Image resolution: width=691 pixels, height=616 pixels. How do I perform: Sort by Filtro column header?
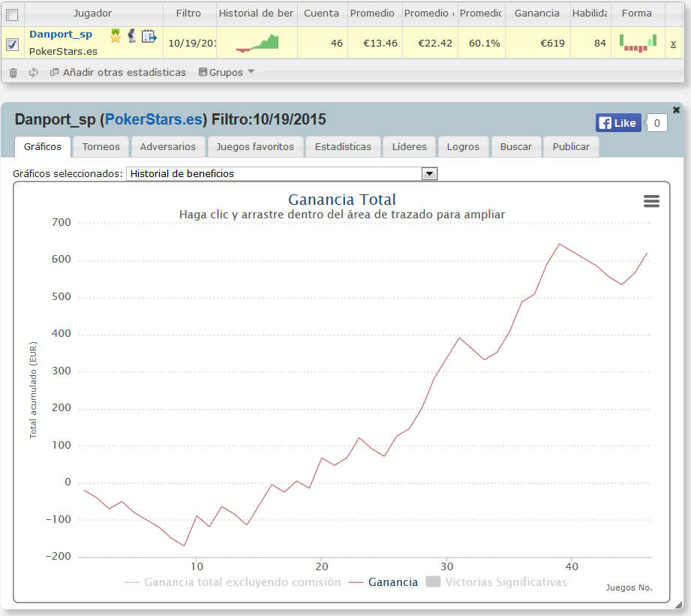coord(188,14)
